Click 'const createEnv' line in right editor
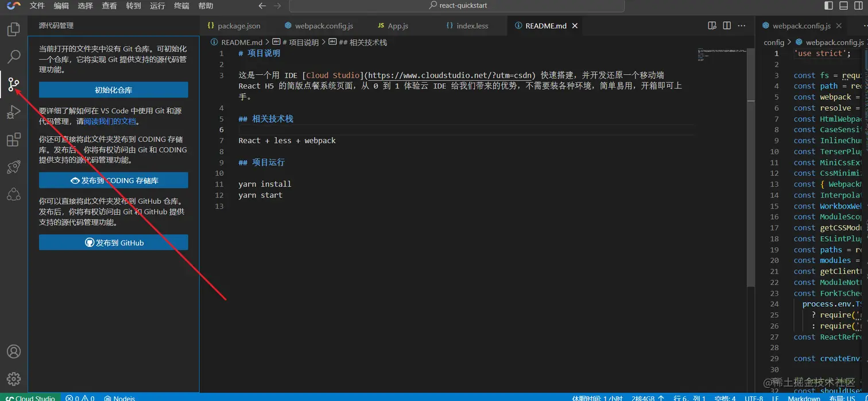The height and width of the screenshot is (401, 868). [828, 358]
